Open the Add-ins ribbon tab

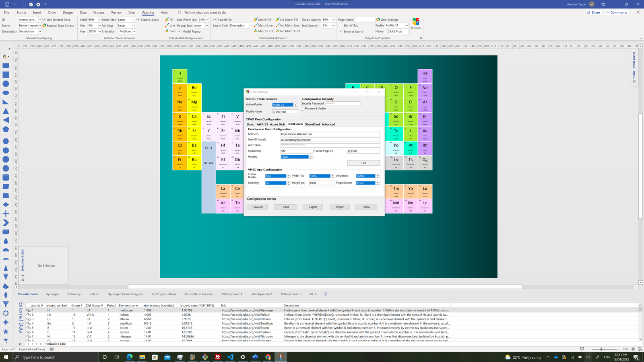click(x=148, y=12)
